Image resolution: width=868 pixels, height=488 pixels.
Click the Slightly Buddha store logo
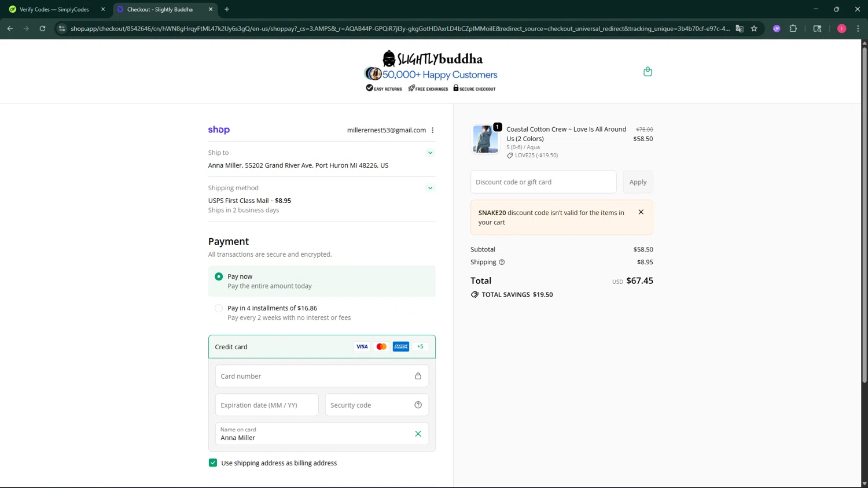click(432, 58)
